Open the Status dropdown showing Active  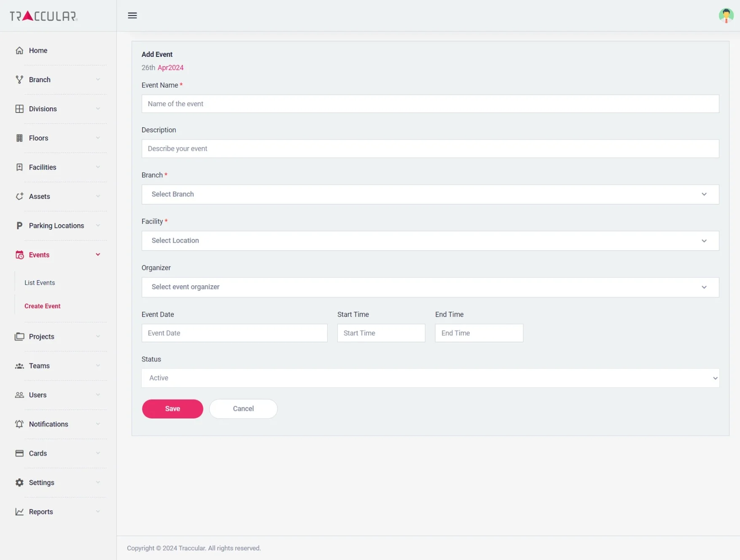click(430, 378)
